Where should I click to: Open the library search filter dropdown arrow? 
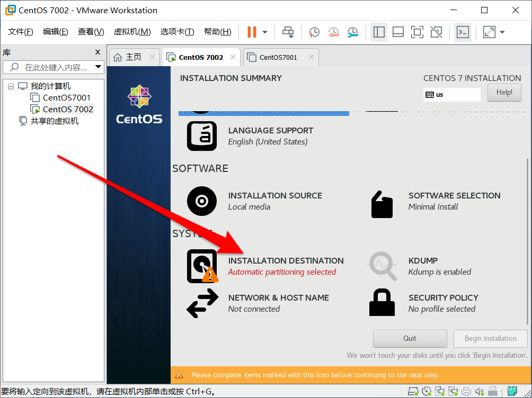click(x=99, y=67)
